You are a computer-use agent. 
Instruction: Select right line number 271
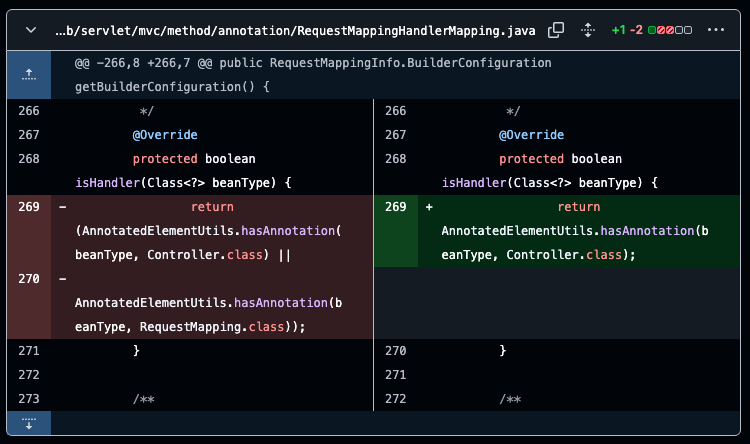point(396,375)
